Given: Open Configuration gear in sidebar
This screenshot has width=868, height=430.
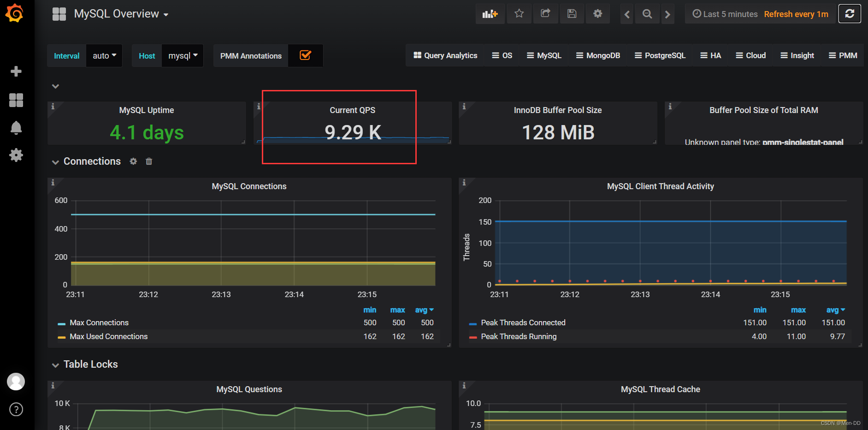Looking at the screenshot, I should pyautogui.click(x=16, y=155).
